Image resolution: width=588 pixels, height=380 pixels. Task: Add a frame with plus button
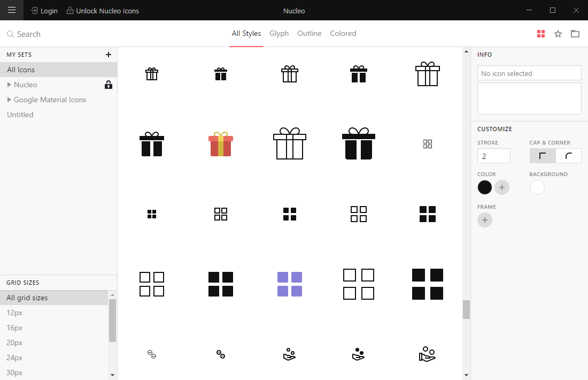pyautogui.click(x=485, y=220)
